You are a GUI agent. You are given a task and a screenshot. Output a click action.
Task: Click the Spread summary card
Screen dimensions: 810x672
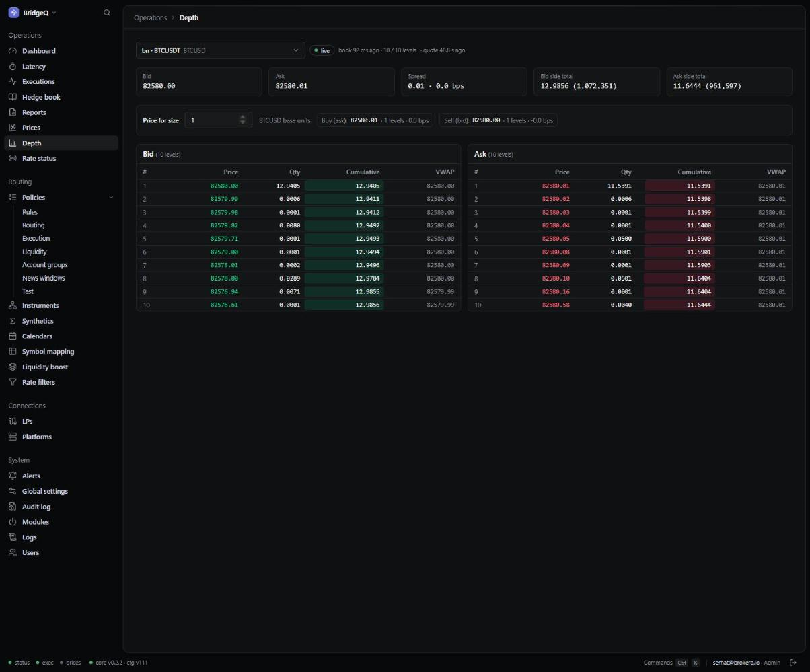pyautogui.click(x=464, y=81)
